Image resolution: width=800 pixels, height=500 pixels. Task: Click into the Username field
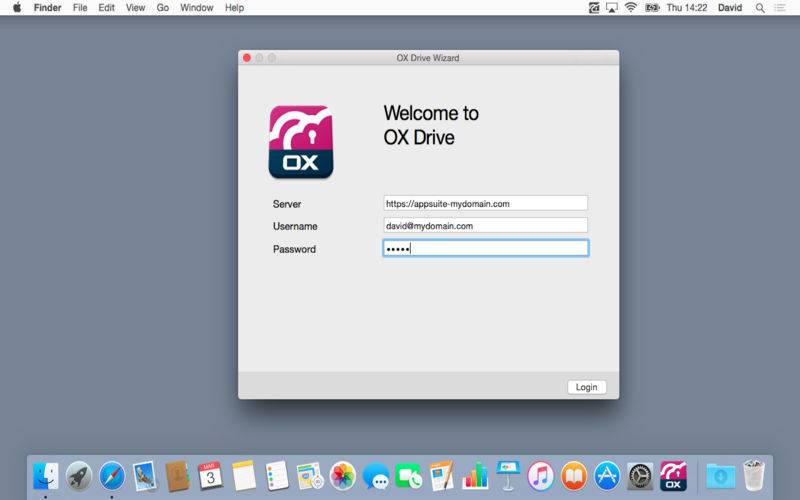[x=485, y=226]
